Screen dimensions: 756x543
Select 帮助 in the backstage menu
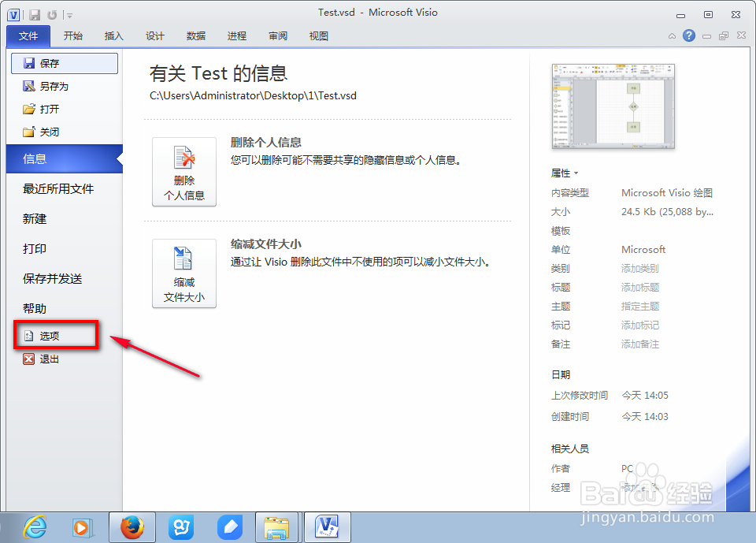pos(65,308)
